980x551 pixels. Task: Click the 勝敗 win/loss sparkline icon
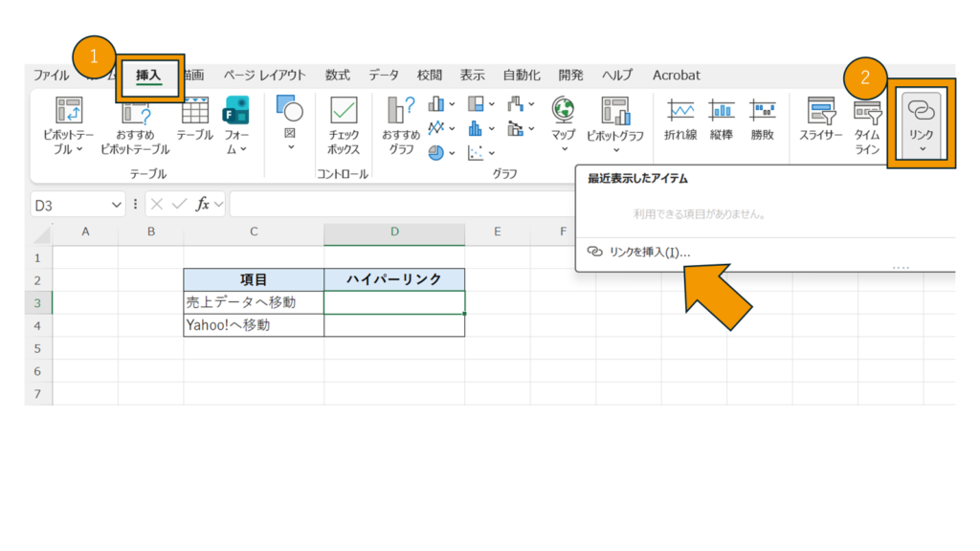pyautogui.click(x=762, y=112)
